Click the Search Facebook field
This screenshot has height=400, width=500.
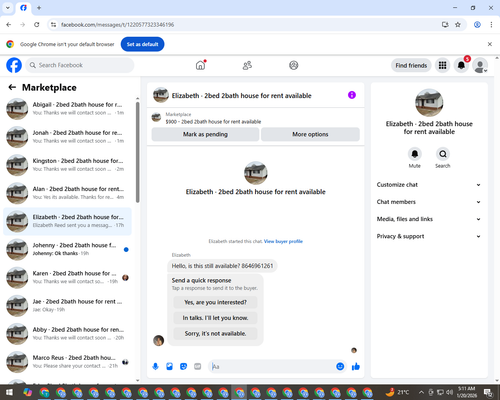pos(80,65)
